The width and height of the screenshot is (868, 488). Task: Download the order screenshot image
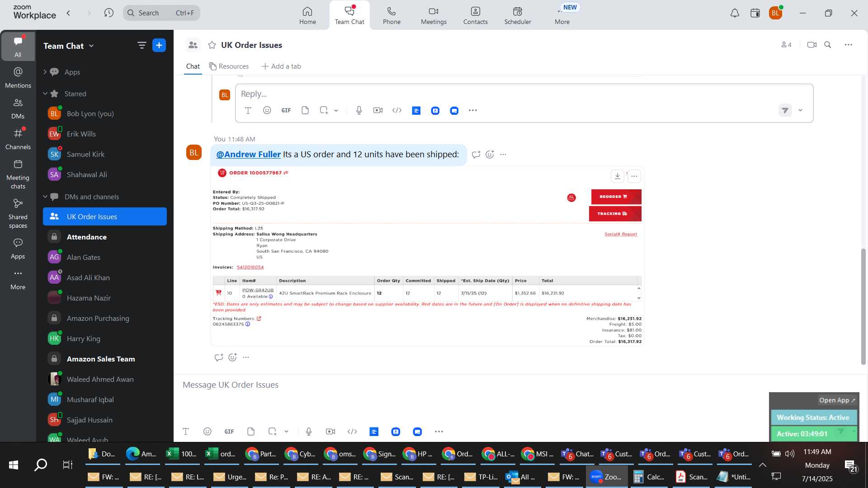click(617, 176)
